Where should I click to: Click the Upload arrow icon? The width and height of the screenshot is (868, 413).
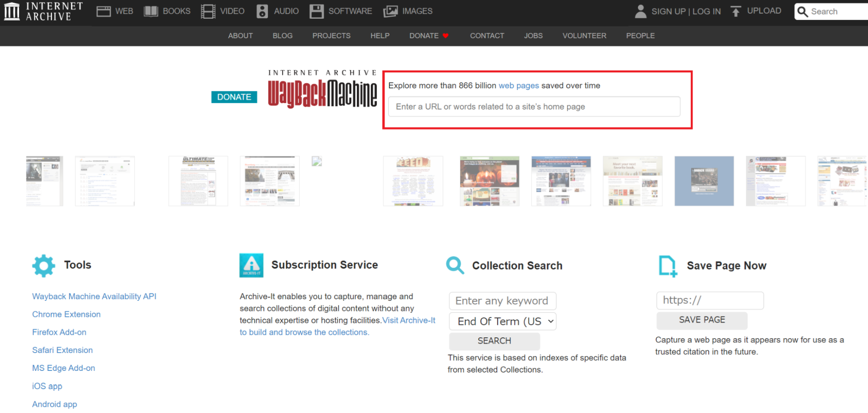coord(736,11)
